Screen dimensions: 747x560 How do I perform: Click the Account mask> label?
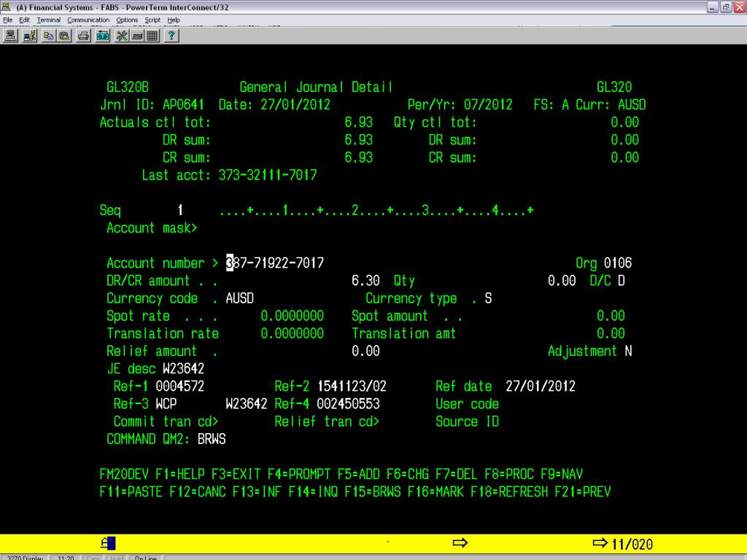coord(152,228)
